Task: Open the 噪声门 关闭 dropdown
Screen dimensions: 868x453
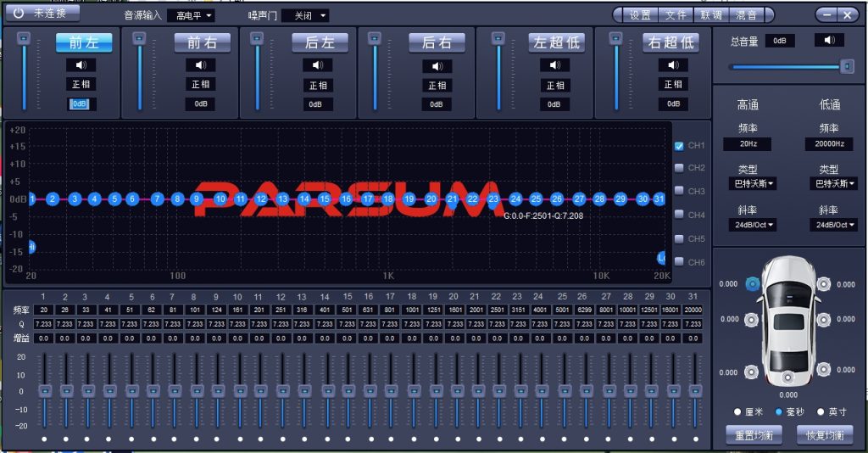Action: tap(305, 15)
